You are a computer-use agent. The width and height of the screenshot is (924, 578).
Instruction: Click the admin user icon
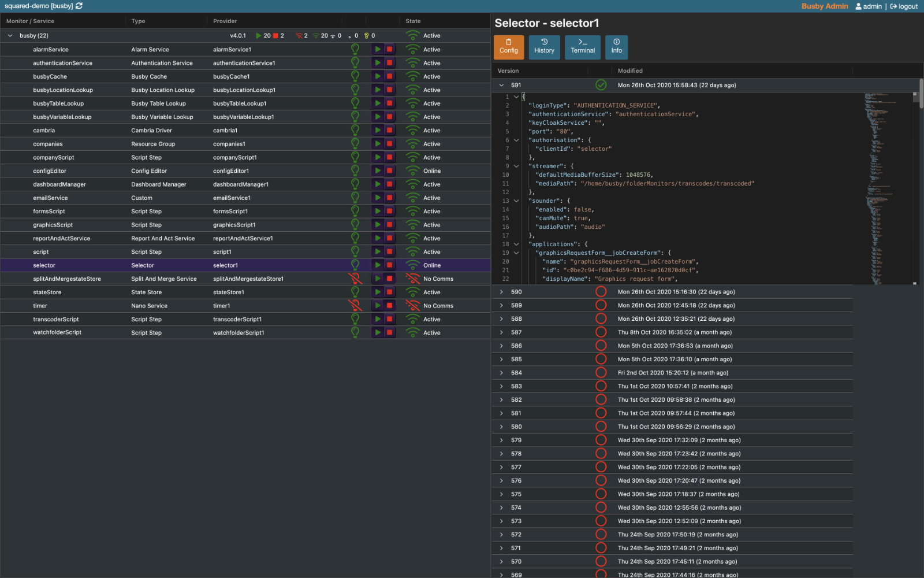(859, 6)
